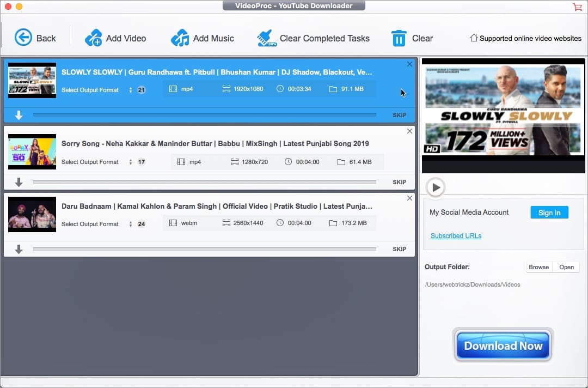Click the clock icon in the Daru Badnaam row

click(280, 223)
